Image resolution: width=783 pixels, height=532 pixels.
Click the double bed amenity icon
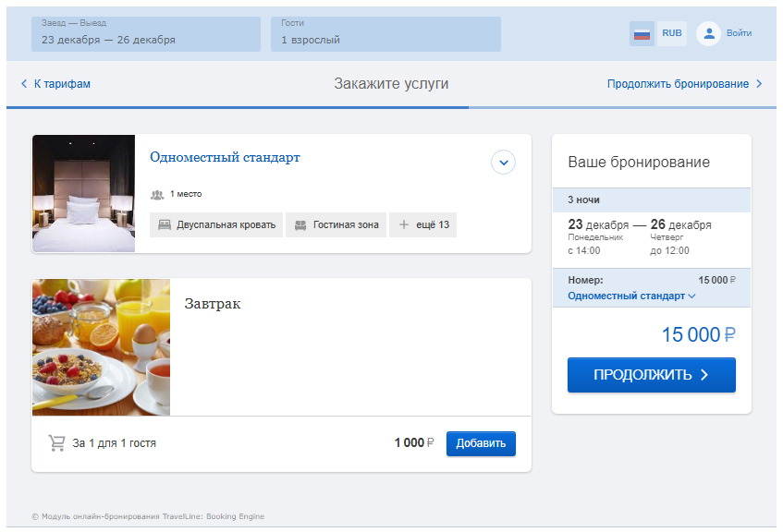(x=165, y=225)
